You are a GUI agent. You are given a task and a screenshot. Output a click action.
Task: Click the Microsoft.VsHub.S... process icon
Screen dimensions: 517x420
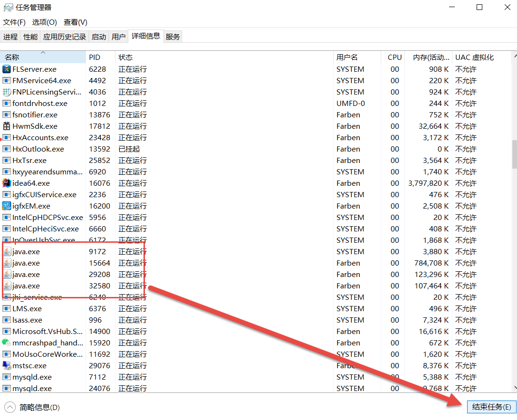point(7,331)
